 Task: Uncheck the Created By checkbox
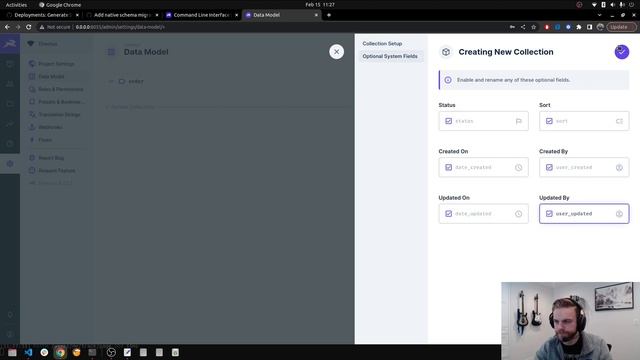[x=549, y=167]
